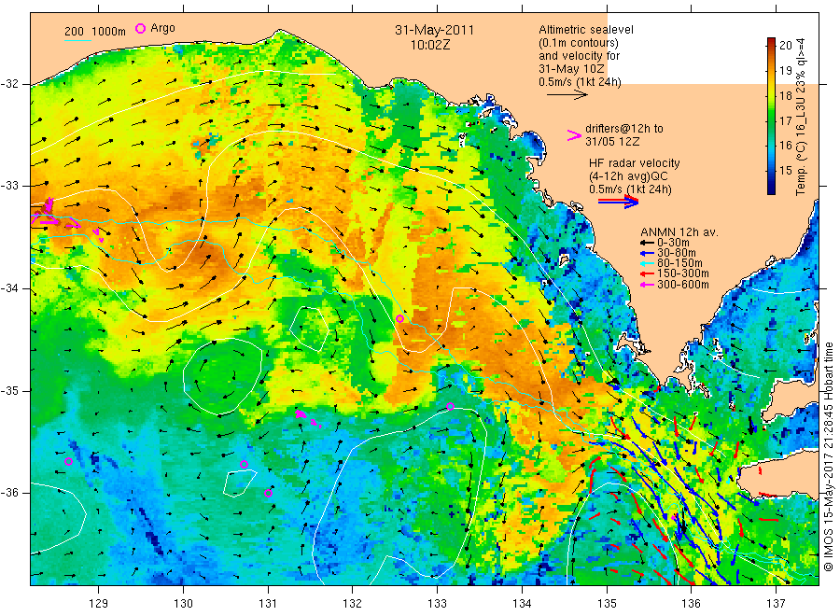This screenshot has height=616, width=840.
Task: Click the ANMN 12h av. legend heading
Action: (x=679, y=232)
